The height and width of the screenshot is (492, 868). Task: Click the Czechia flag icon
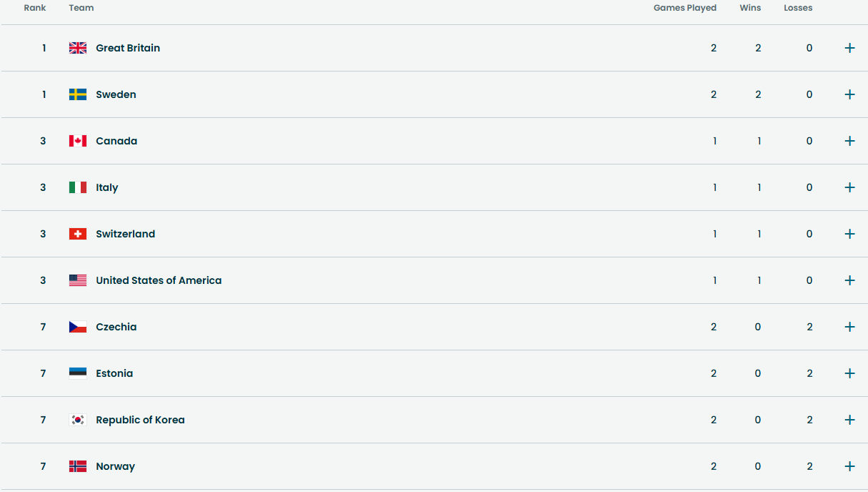pos(78,327)
